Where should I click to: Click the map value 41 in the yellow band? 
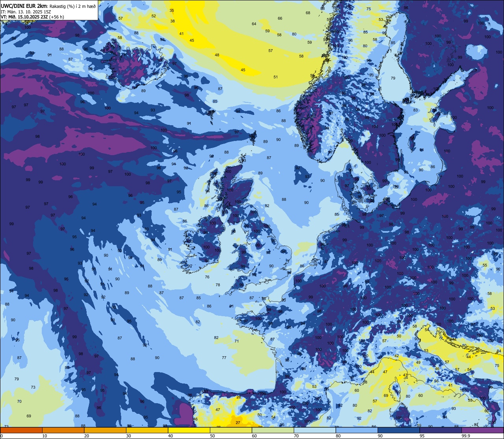[x=182, y=34]
